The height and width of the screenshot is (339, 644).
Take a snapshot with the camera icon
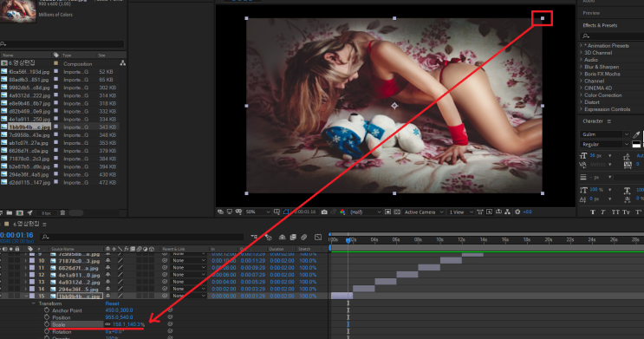(x=324, y=212)
